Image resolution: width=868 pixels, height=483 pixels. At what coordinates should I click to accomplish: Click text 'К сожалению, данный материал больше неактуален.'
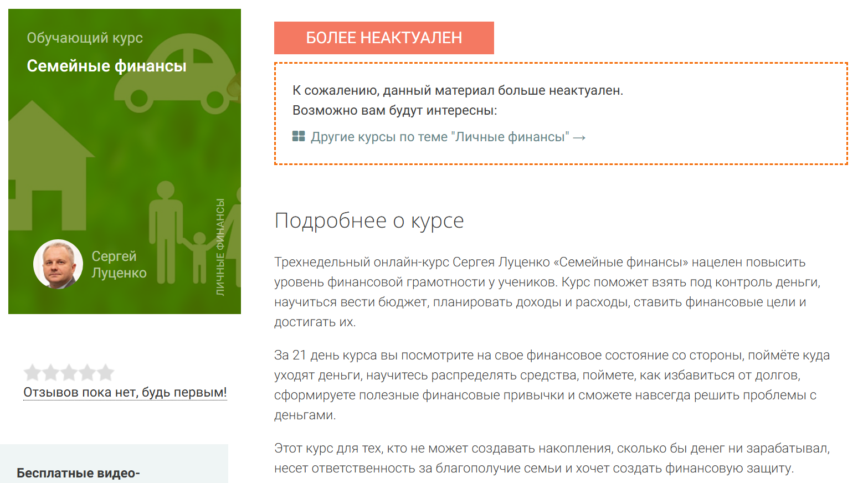(x=458, y=90)
